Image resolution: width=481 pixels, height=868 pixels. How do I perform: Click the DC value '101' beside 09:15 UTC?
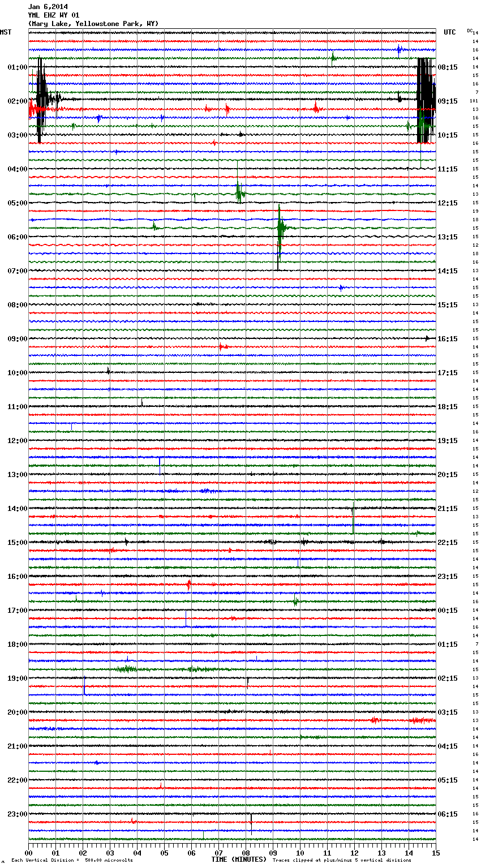pos(474,101)
